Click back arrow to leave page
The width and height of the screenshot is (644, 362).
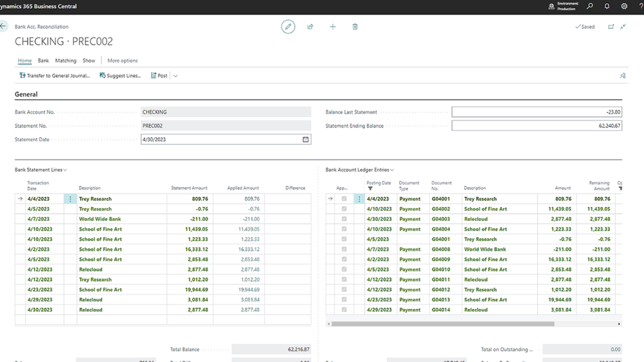[x=4, y=27]
